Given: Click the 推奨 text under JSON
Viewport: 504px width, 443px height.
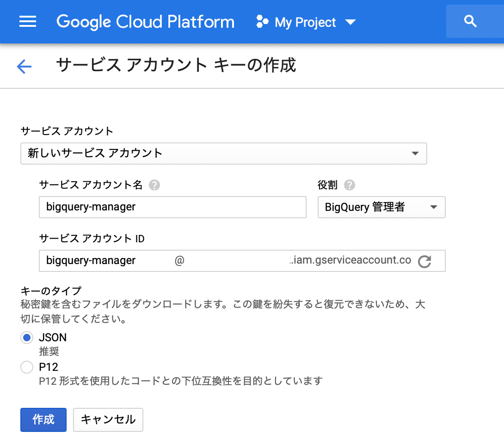Looking at the screenshot, I should point(49,351).
